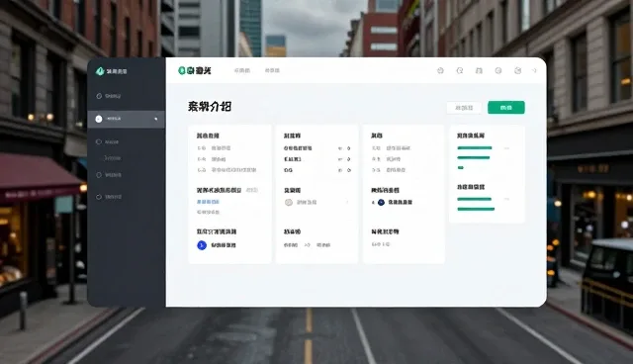This screenshot has height=364, width=633.
Task: Click the bottommost green progress bar in fourth card
Action: 476,209
